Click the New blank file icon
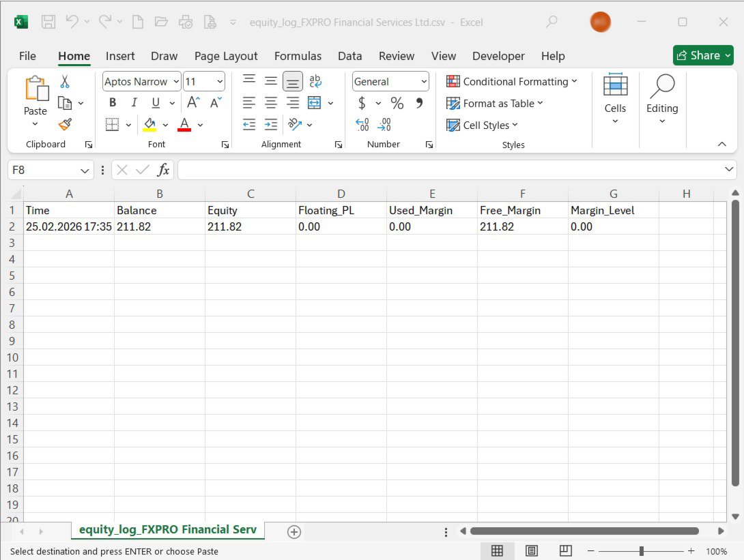This screenshot has height=560, width=744. pyautogui.click(x=138, y=22)
